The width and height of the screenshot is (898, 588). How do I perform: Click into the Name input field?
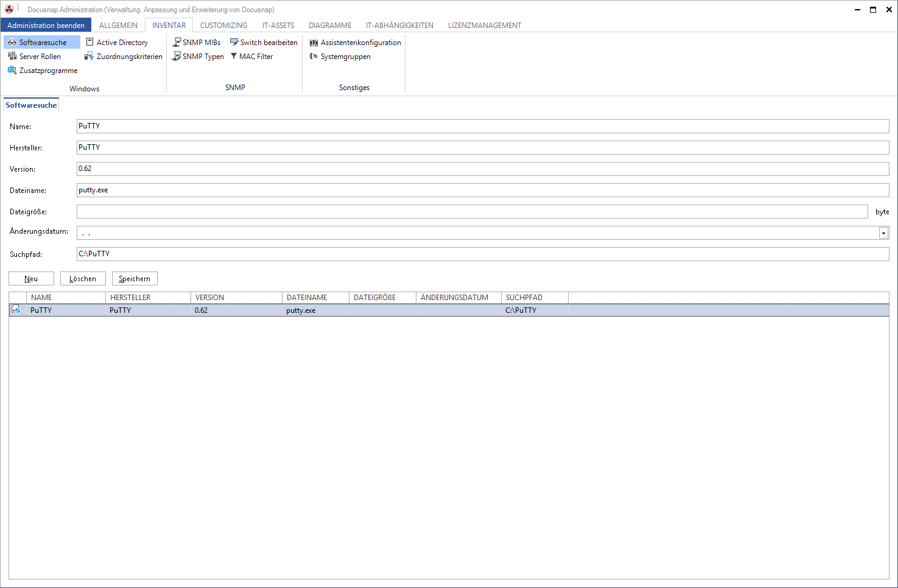(x=483, y=126)
